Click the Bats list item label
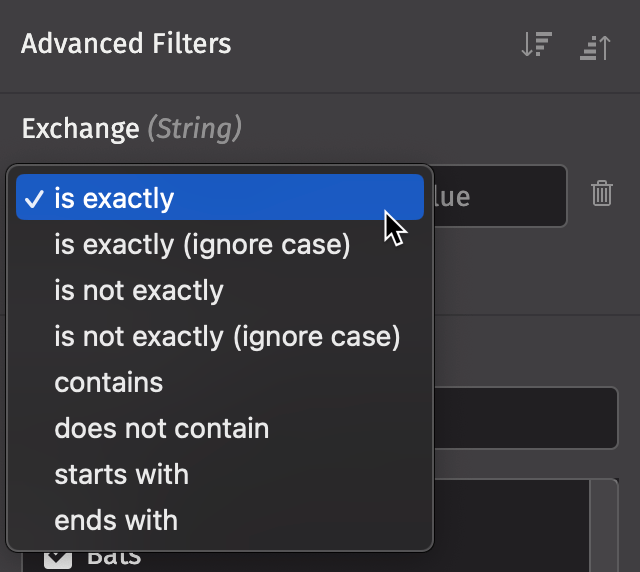The image size is (640, 572). click(x=114, y=559)
